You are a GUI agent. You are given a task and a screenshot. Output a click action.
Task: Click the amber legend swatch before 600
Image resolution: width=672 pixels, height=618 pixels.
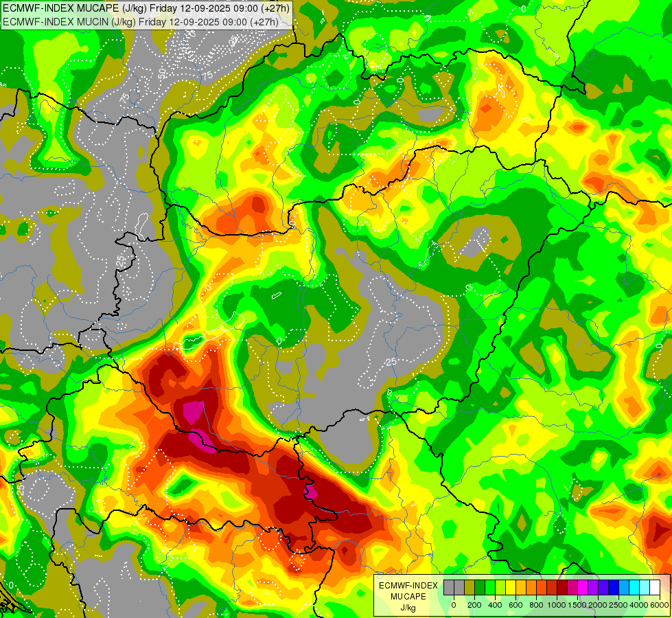521,587
